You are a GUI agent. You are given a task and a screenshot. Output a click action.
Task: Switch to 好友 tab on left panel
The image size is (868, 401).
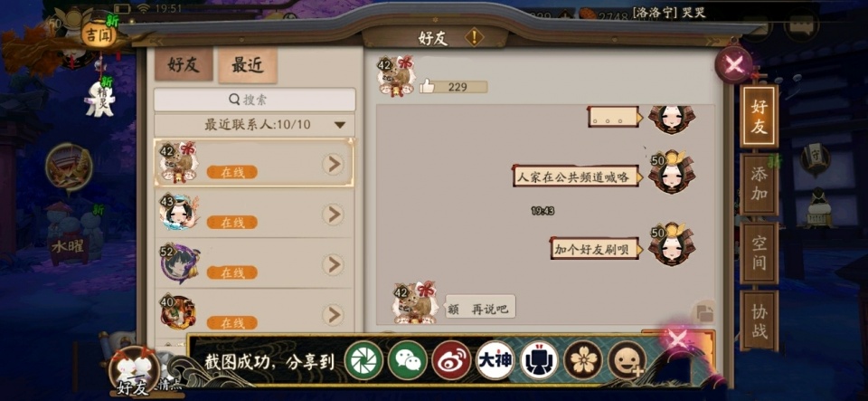pyautogui.click(x=184, y=65)
